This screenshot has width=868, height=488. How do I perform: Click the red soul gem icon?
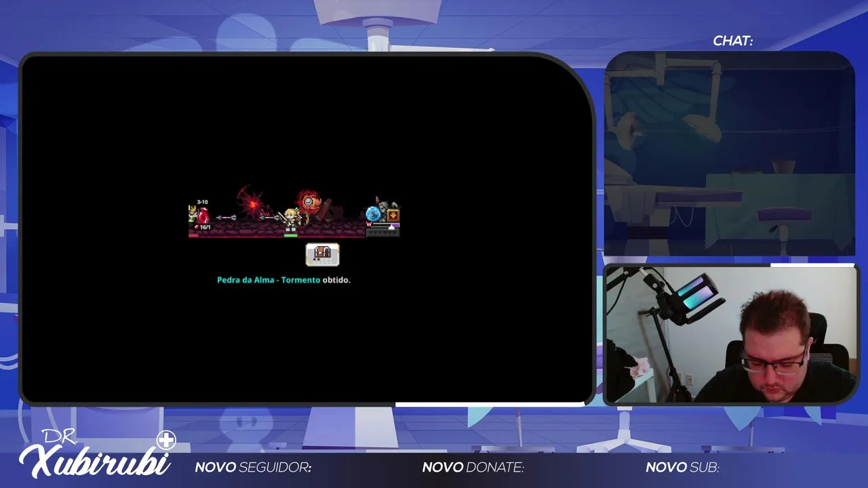(x=203, y=215)
